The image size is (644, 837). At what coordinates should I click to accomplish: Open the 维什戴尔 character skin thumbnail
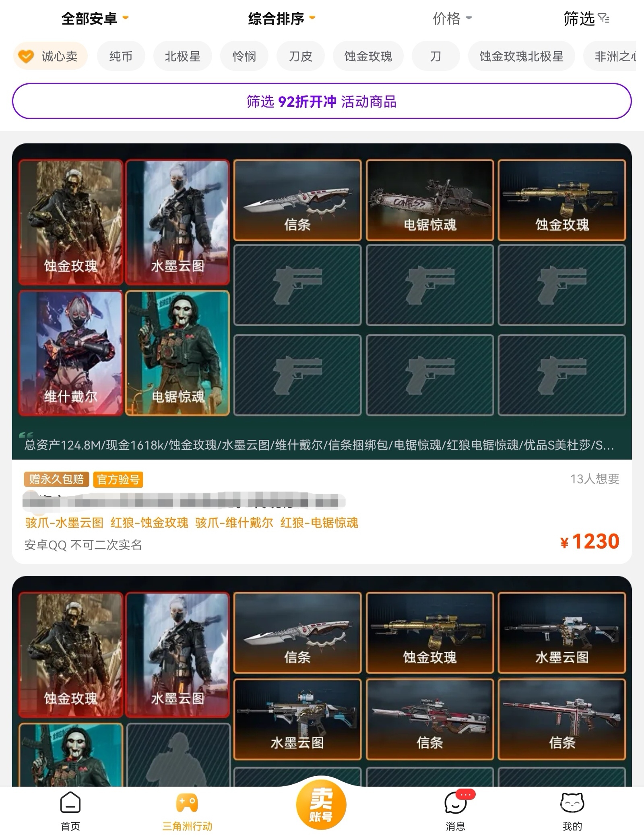click(x=71, y=353)
